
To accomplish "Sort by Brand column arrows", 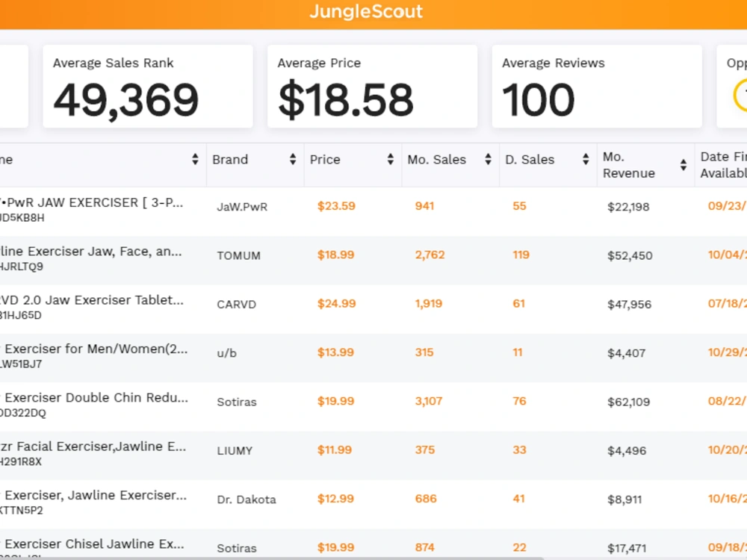I will coord(293,160).
